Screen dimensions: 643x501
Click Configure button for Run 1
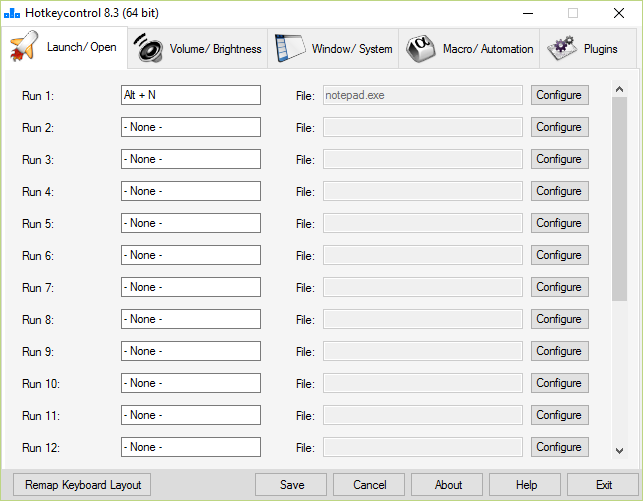[x=559, y=95]
